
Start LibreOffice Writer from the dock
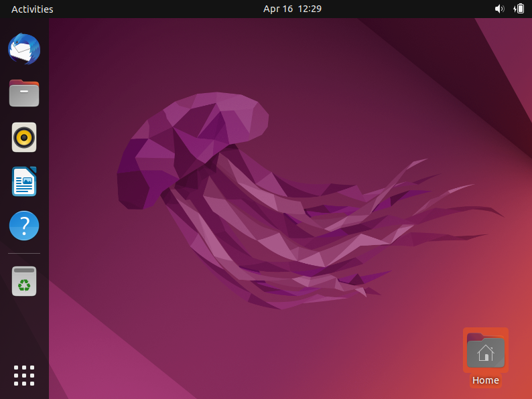click(24, 181)
